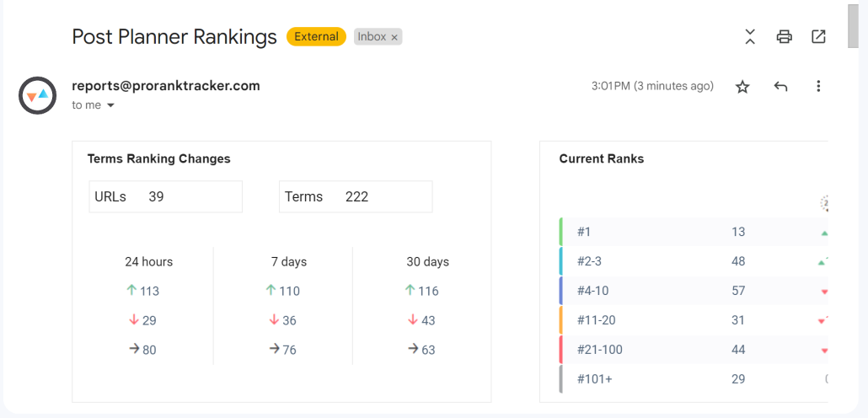Click the '30 days' column header

pyautogui.click(x=428, y=262)
